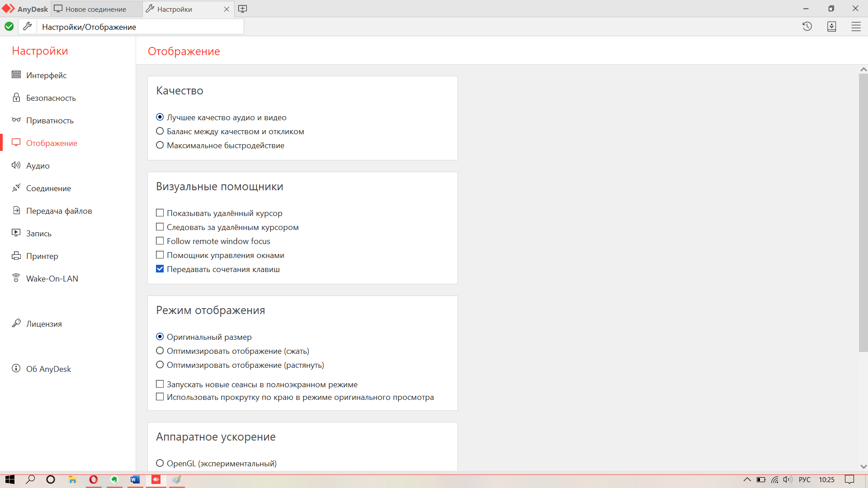Viewport: 868px width, 488px height.
Task: Uncheck Передавать сочетания клавиш
Action: (x=160, y=269)
